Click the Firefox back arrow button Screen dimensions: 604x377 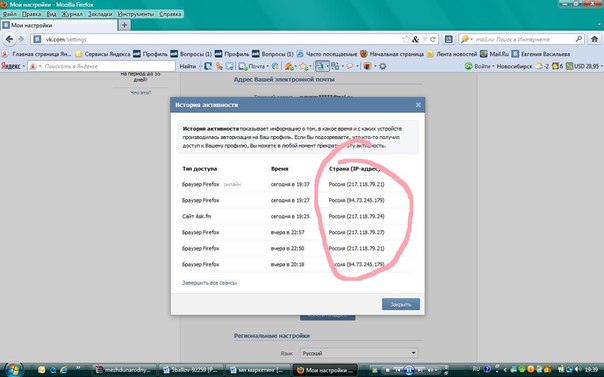[x=9, y=39]
